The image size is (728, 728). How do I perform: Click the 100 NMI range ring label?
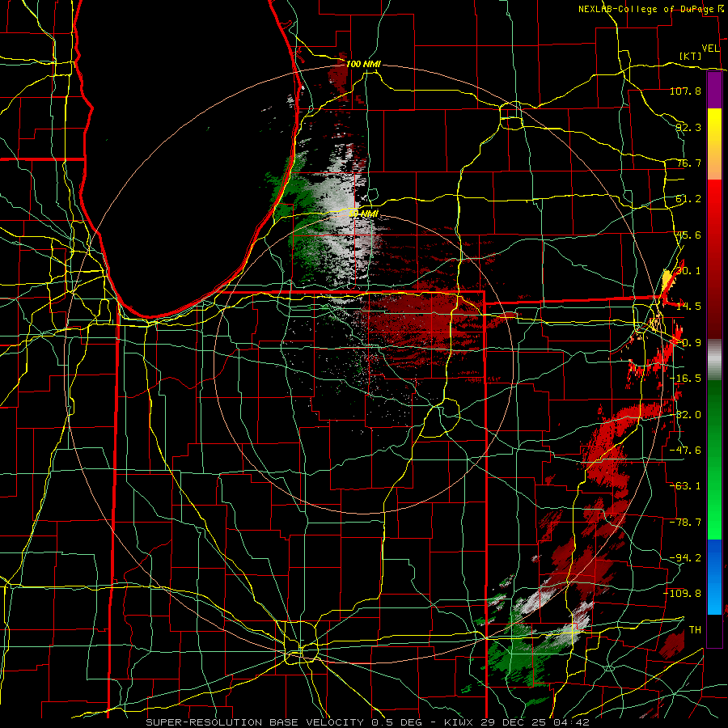click(363, 64)
